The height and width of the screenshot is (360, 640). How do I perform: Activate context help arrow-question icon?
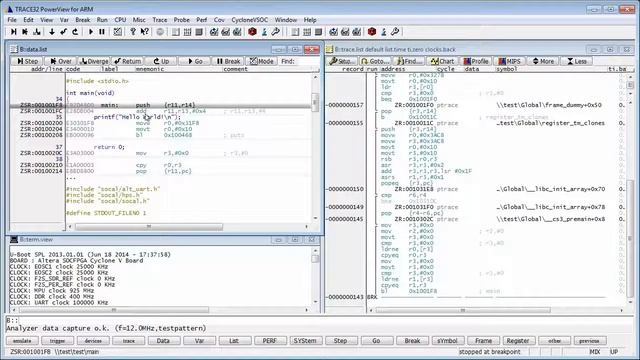coord(144,32)
